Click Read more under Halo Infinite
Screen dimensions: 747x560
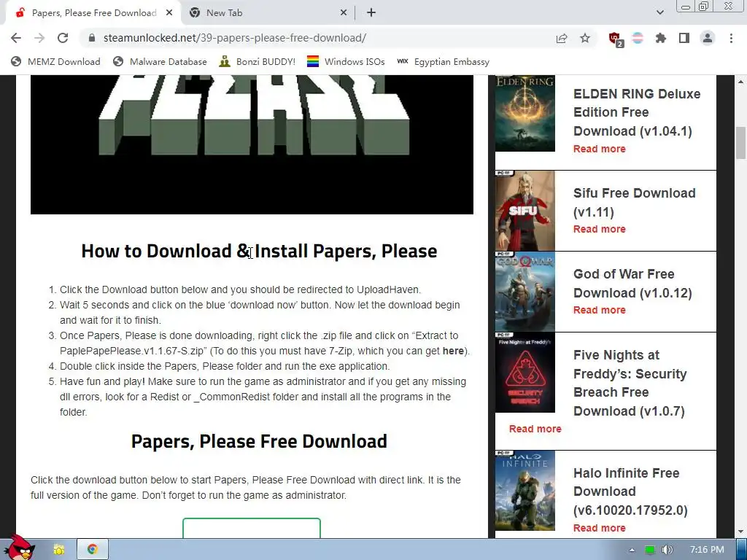600,528
